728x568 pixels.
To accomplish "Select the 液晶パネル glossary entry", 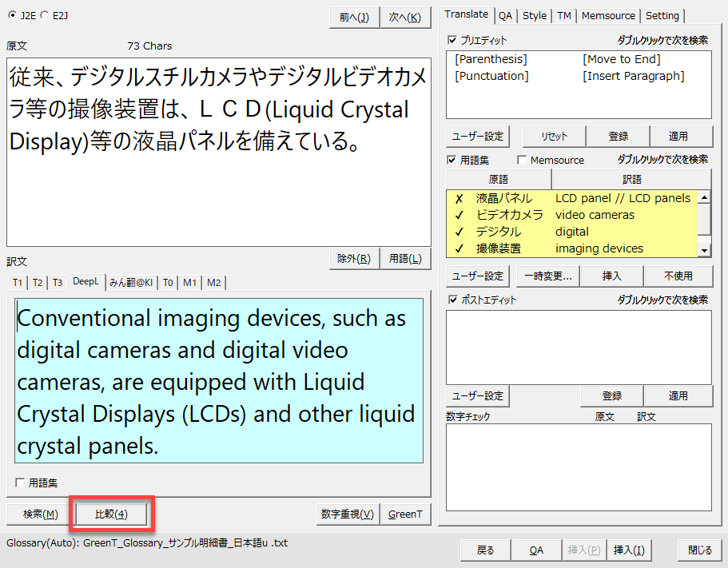I will (x=503, y=198).
